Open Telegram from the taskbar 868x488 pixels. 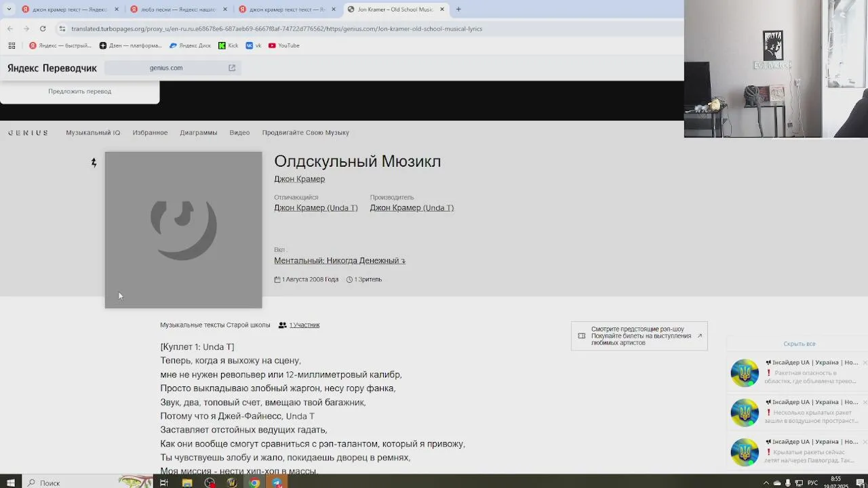tap(277, 483)
